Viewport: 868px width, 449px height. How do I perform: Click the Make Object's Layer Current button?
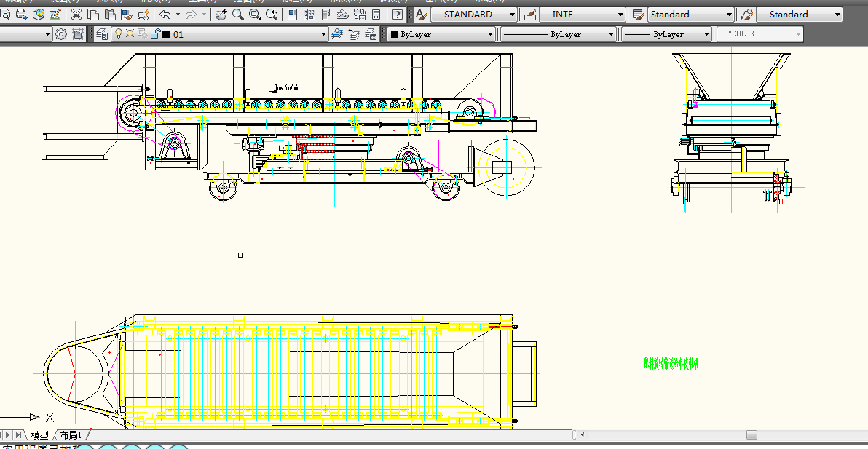(337, 33)
